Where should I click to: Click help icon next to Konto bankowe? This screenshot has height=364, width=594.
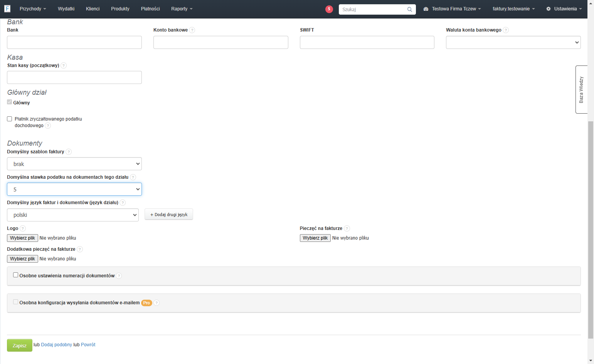click(x=192, y=30)
